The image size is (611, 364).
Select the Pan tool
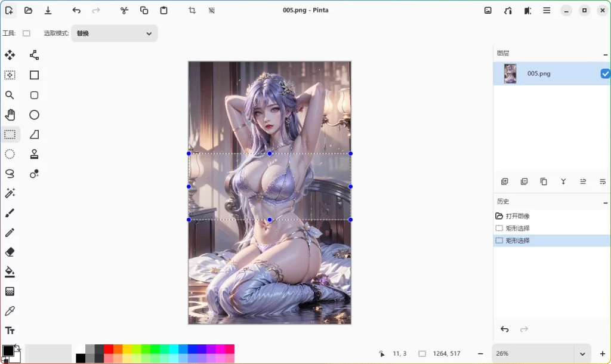[x=10, y=115]
